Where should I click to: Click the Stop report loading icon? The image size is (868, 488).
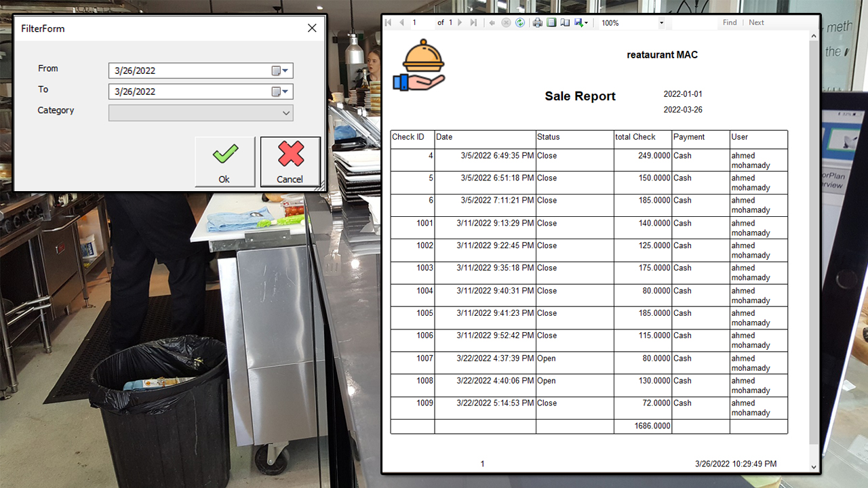(x=506, y=22)
